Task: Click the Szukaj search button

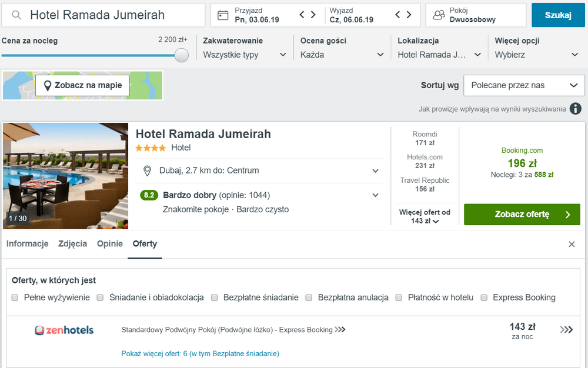Action: (x=558, y=15)
